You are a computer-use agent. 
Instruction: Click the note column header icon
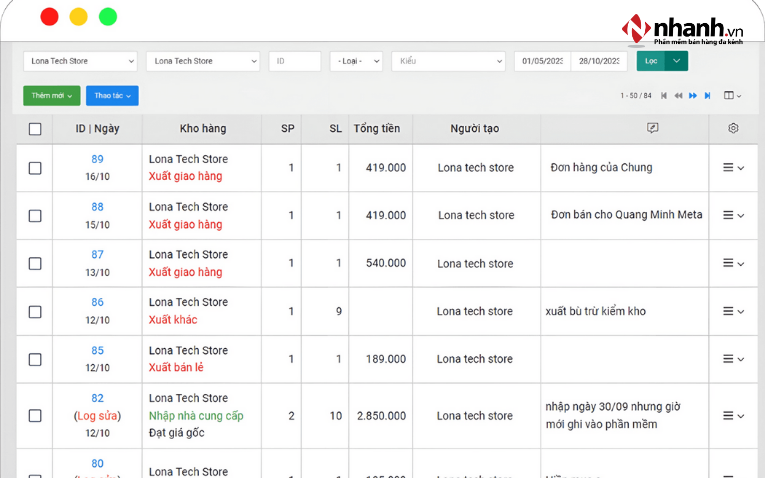pyautogui.click(x=653, y=129)
